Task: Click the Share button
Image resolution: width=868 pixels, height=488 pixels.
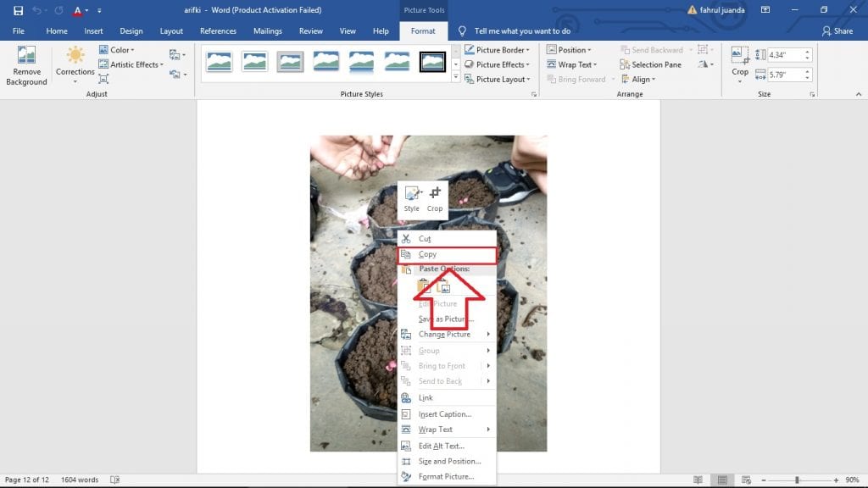Action: (x=837, y=31)
